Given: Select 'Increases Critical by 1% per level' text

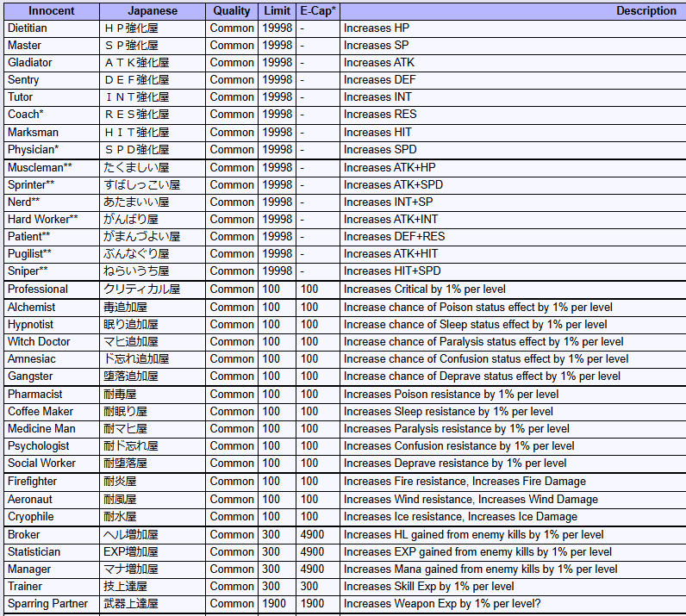Looking at the screenshot, I should pyautogui.click(x=424, y=289).
